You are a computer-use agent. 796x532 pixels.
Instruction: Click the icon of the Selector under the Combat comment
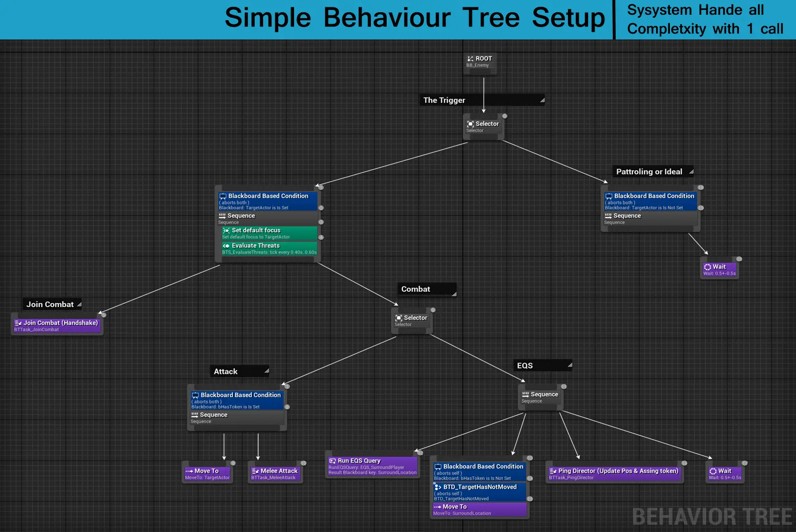pyautogui.click(x=399, y=318)
